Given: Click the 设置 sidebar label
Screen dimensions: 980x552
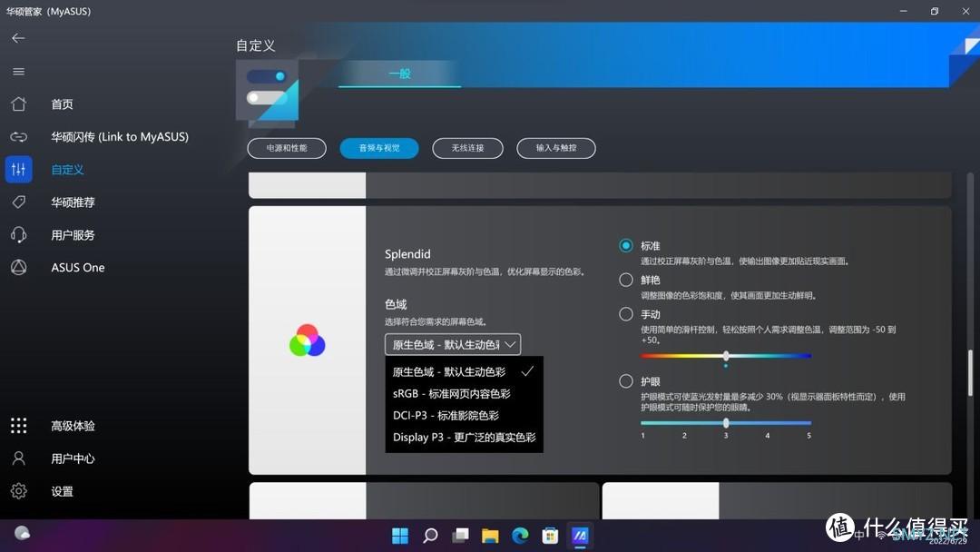Looking at the screenshot, I should 62,491.
